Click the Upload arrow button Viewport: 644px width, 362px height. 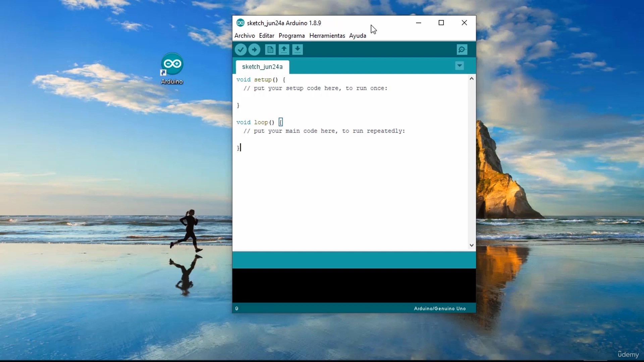254,50
